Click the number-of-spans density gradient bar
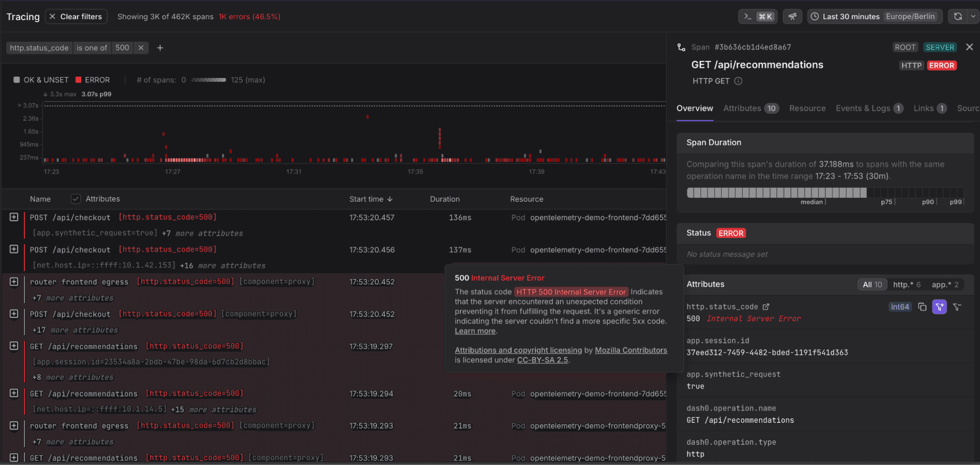The height and width of the screenshot is (465, 980). point(208,80)
